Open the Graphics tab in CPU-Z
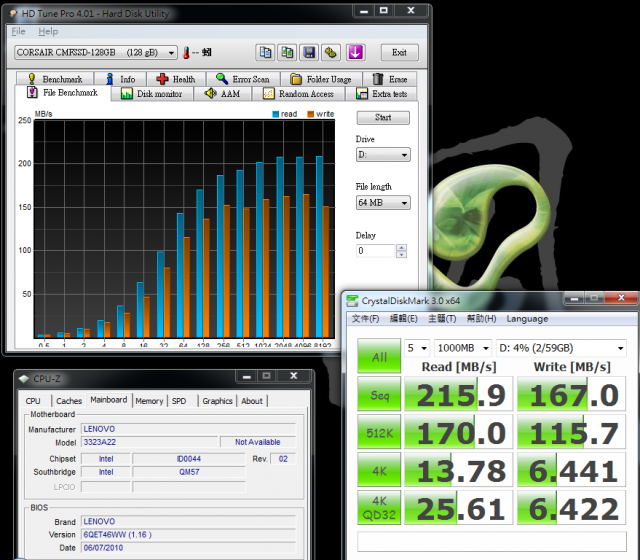Image resolution: width=640 pixels, height=560 pixels. (x=217, y=401)
